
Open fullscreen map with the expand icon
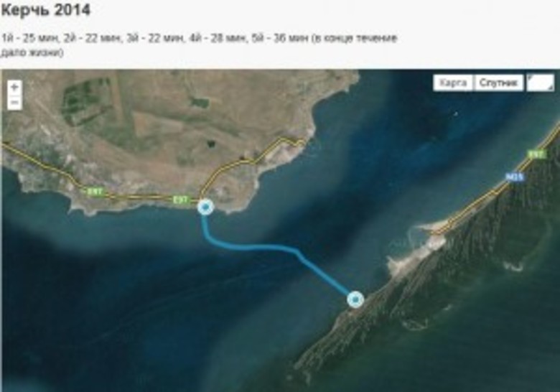(x=541, y=83)
